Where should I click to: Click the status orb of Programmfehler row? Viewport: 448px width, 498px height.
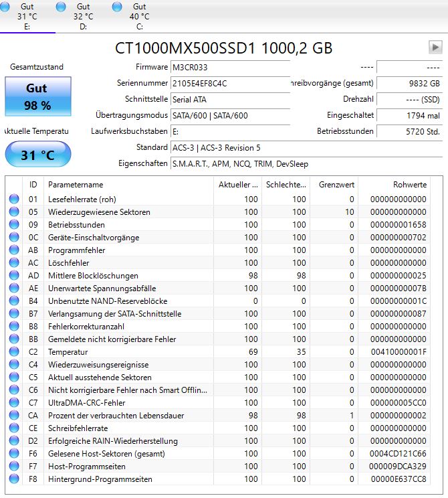click(x=14, y=250)
